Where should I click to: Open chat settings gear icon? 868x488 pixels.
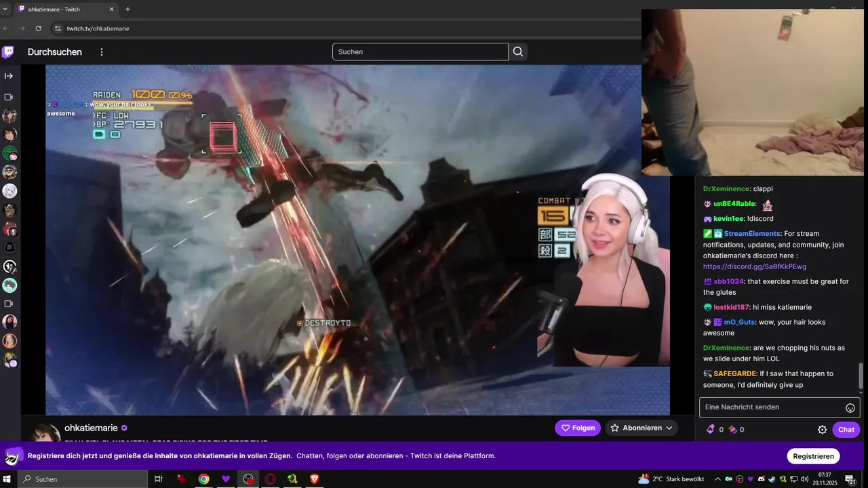tap(822, 430)
